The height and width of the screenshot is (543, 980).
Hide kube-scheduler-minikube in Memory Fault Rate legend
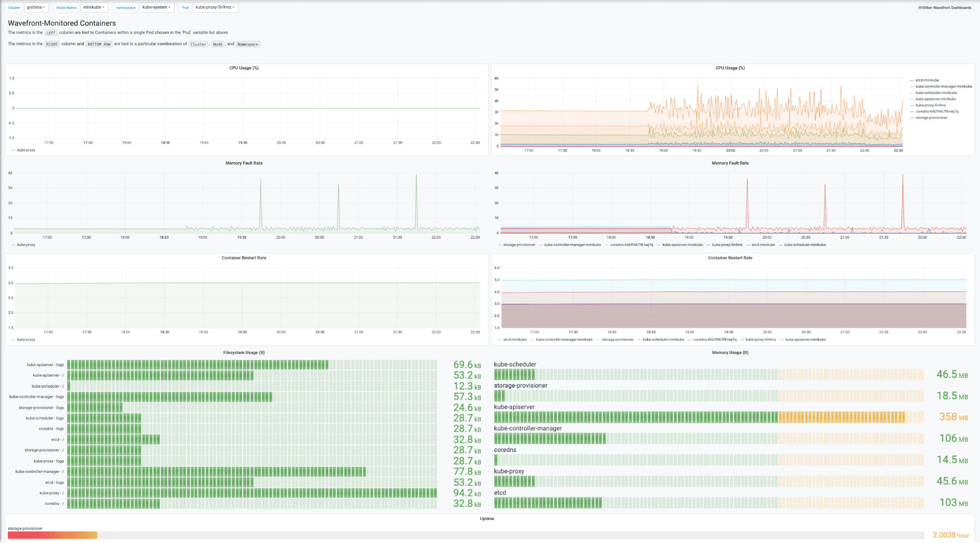point(804,245)
